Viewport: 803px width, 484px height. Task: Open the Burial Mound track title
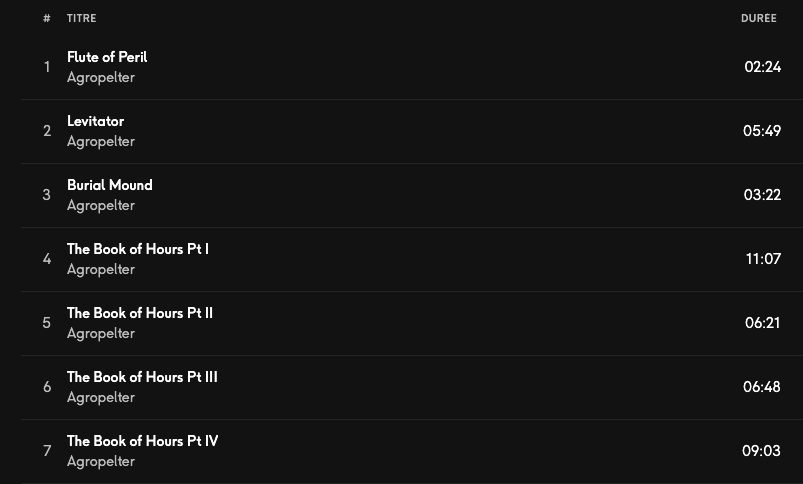[109, 185]
